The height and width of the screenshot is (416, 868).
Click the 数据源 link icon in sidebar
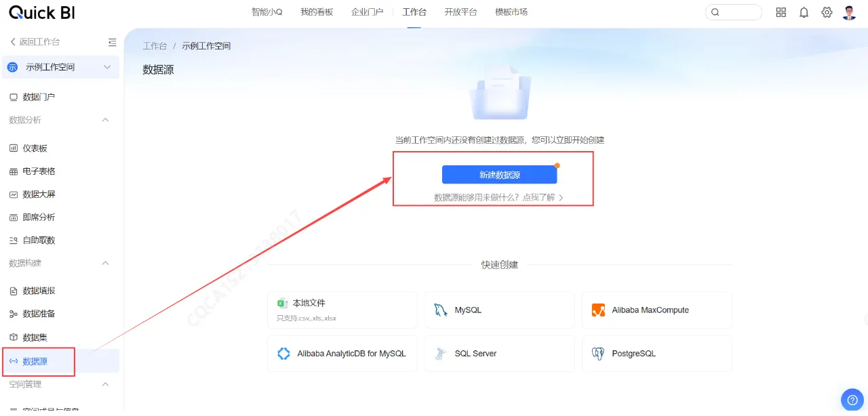tap(14, 362)
